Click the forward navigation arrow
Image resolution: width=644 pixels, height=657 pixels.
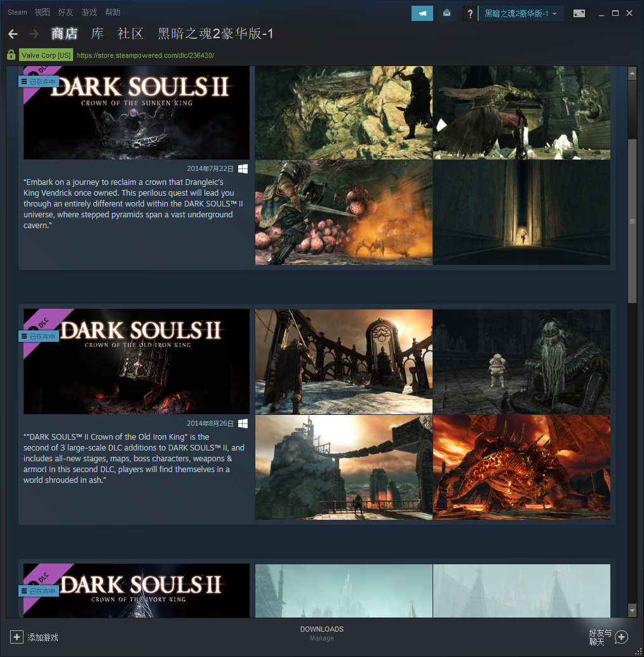tap(34, 34)
